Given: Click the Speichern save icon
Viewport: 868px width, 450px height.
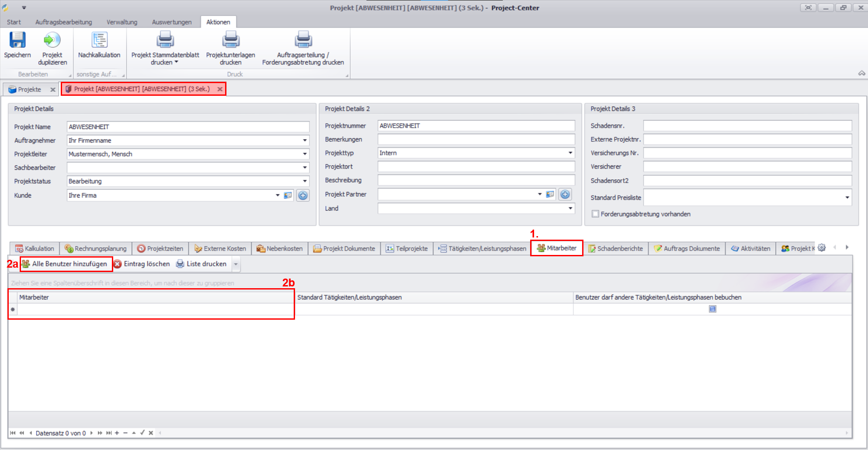Looking at the screenshot, I should (x=17, y=41).
